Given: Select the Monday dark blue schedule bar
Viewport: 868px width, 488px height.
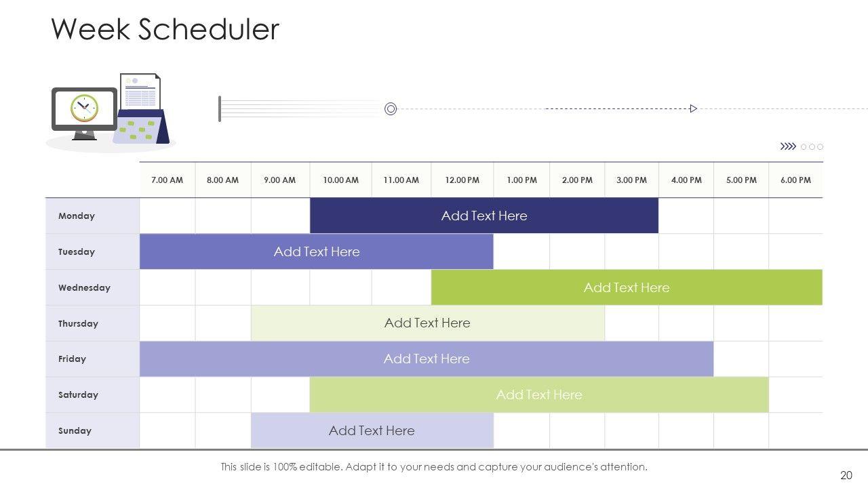Looking at the screenshot, I should point(484,216).
